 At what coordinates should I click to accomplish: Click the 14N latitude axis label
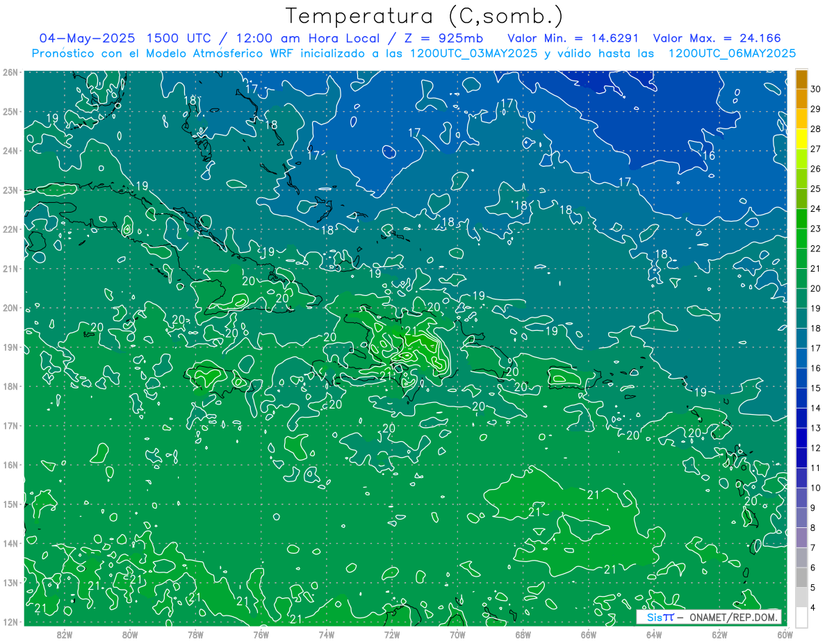coord(10,543)
